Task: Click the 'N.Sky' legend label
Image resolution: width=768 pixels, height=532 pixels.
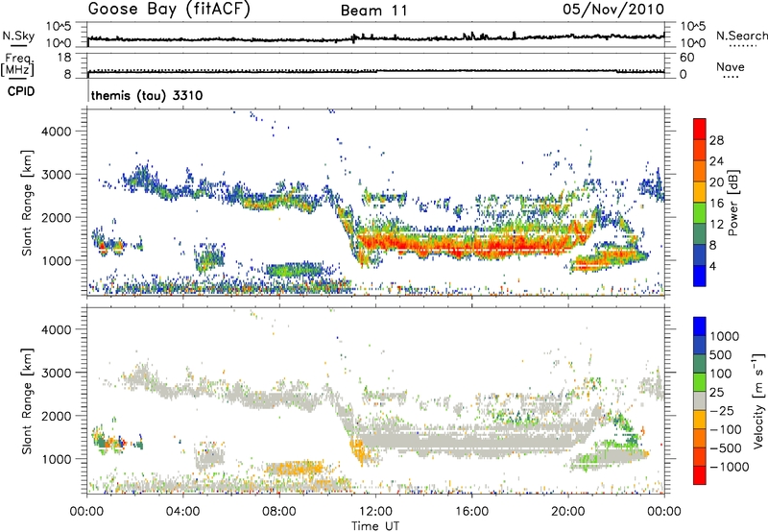Action: pyautogui.click(x=18, y=36)
